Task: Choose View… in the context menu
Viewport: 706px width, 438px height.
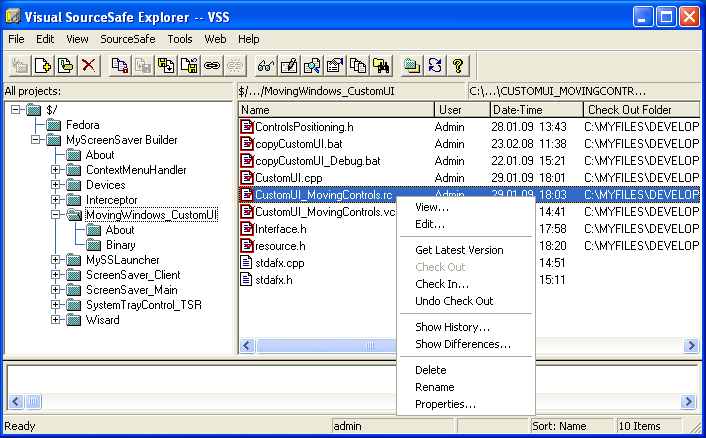Action: [x=466, y=207]
